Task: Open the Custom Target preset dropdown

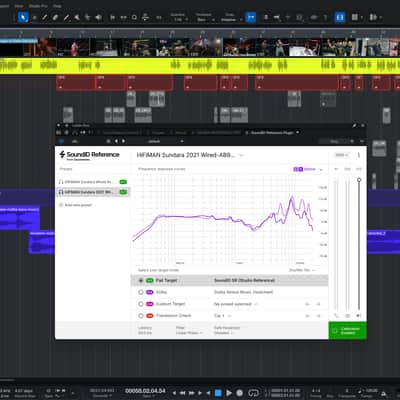Action: [x=236, y=304]
